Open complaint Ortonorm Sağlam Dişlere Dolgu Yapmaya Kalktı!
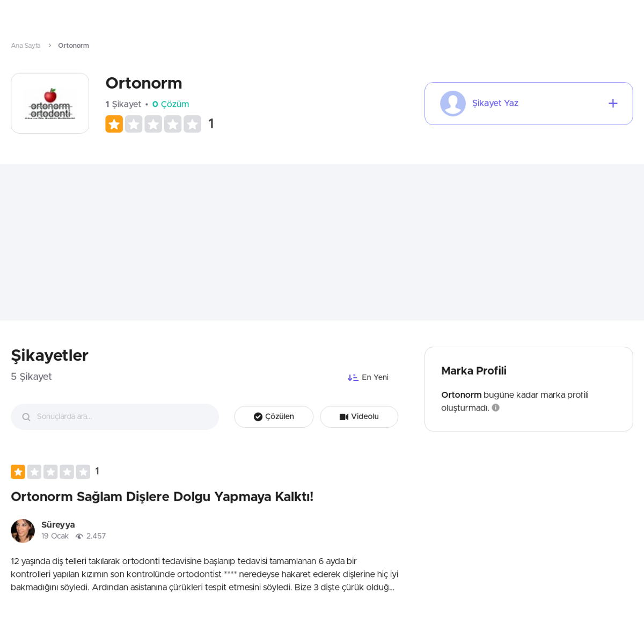The width and height of the screenshot is (644, 644). tap(162, 497)
